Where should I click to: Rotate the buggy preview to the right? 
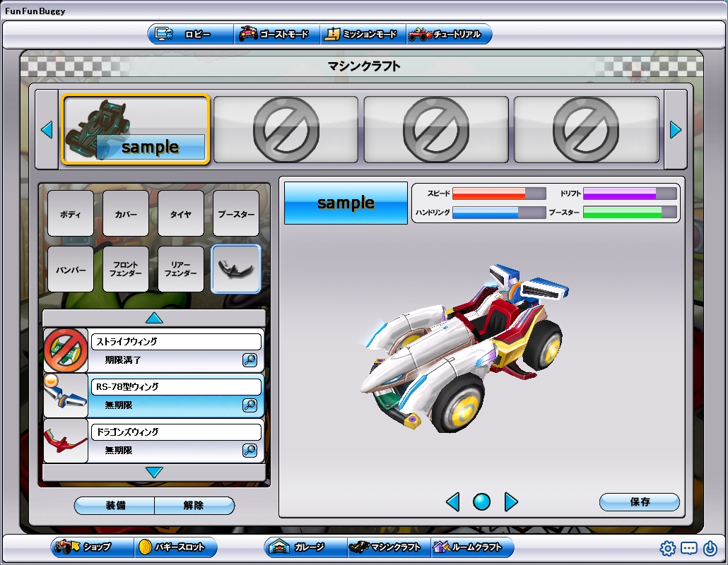[x=511, y=502]
